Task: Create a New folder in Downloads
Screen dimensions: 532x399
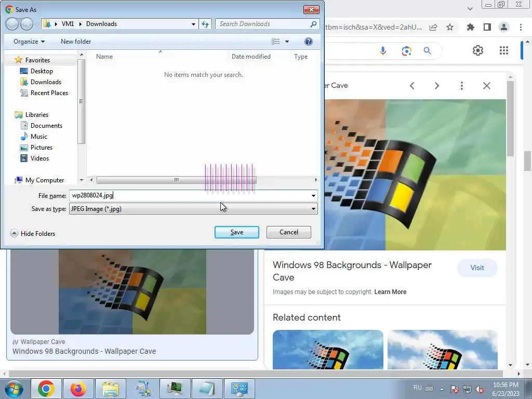Action: tap(76, 42)
